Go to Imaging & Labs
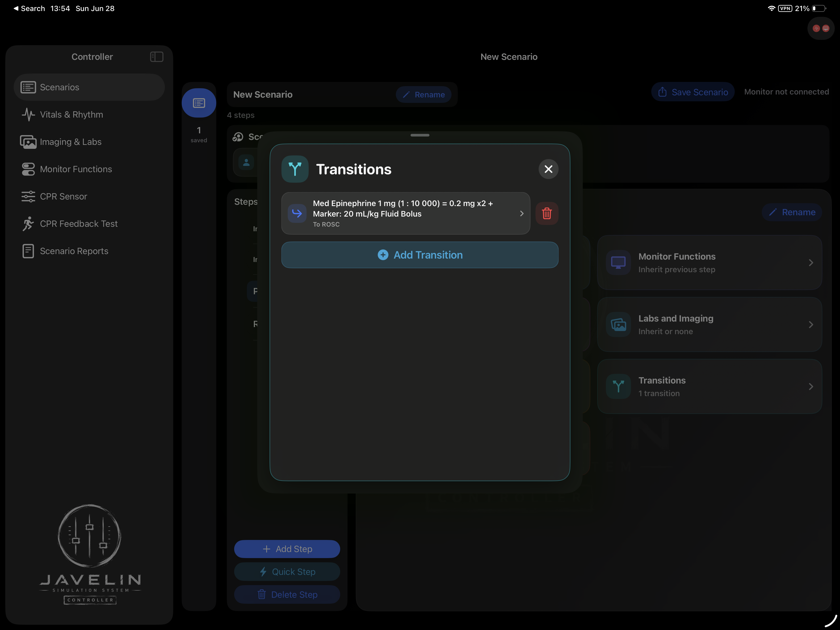The width and height of the screenshot is (840, 630). coord(89,142)
